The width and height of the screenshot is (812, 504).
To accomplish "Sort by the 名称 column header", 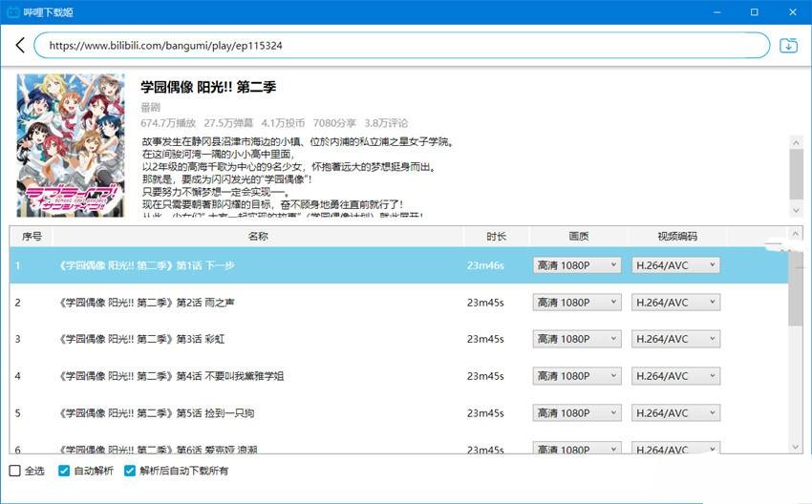I will (258, 237).
